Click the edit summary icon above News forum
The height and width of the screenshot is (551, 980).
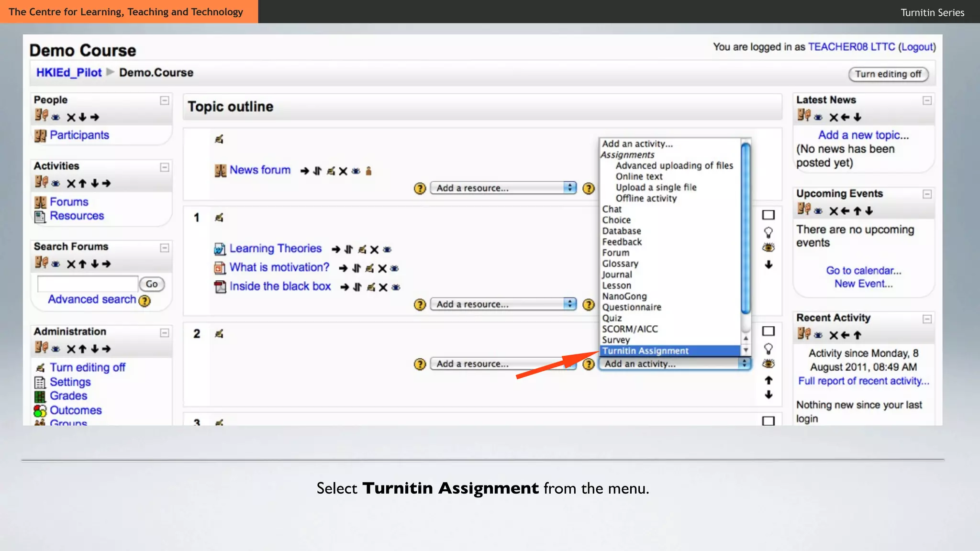[219, 139]
